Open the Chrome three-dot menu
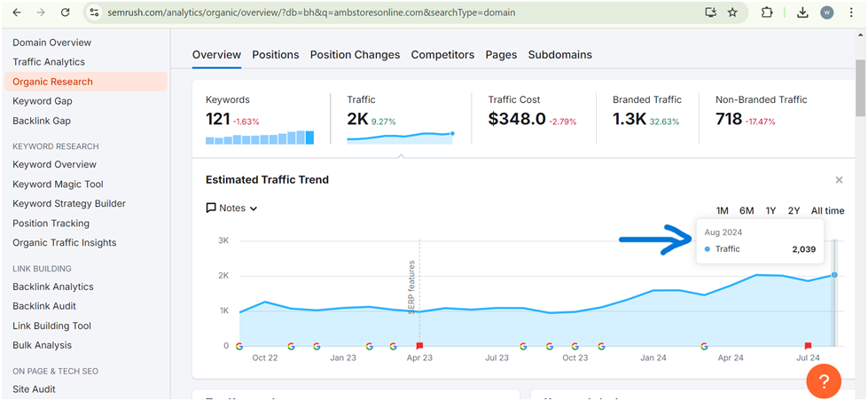This screenshot has width=868, height=401. click(851, 12)
